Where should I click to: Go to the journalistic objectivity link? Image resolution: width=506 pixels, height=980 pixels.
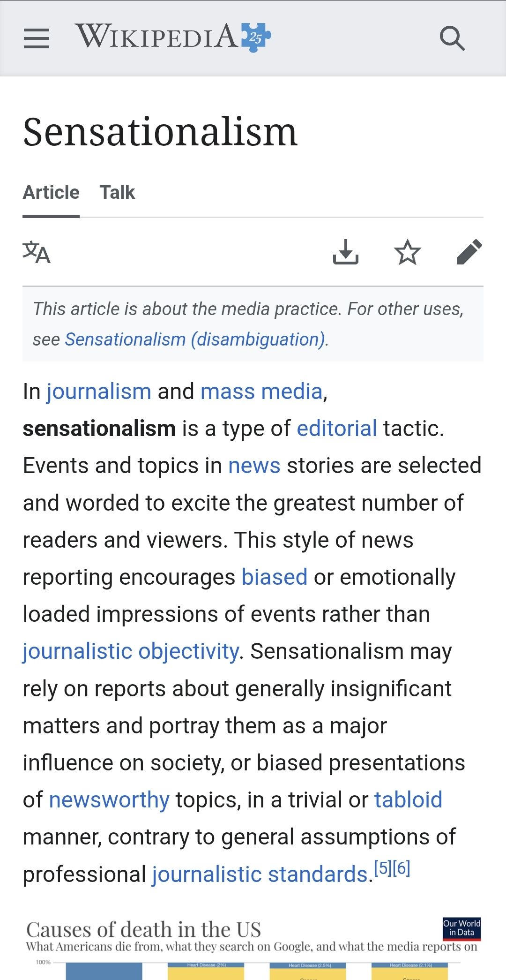pos(130,651)
